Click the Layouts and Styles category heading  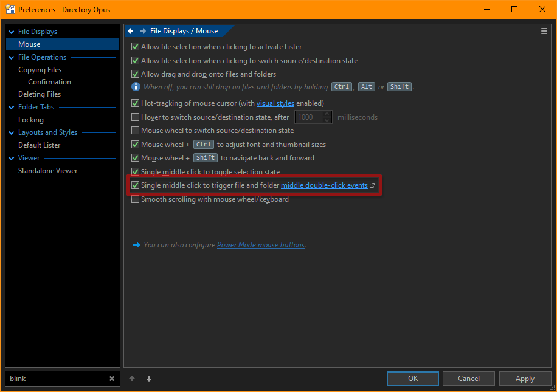coord(47,132)
